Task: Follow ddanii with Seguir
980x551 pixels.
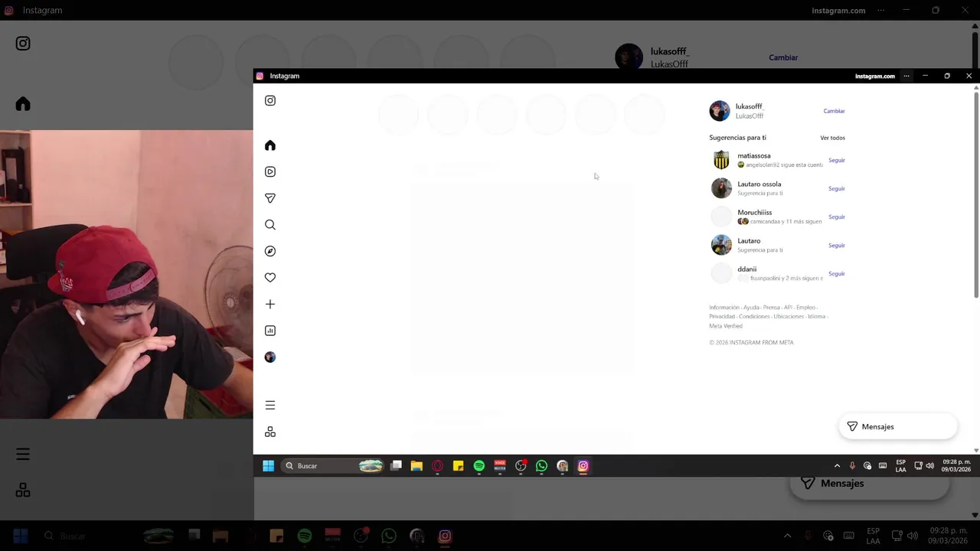Action: tap(836, 273)
